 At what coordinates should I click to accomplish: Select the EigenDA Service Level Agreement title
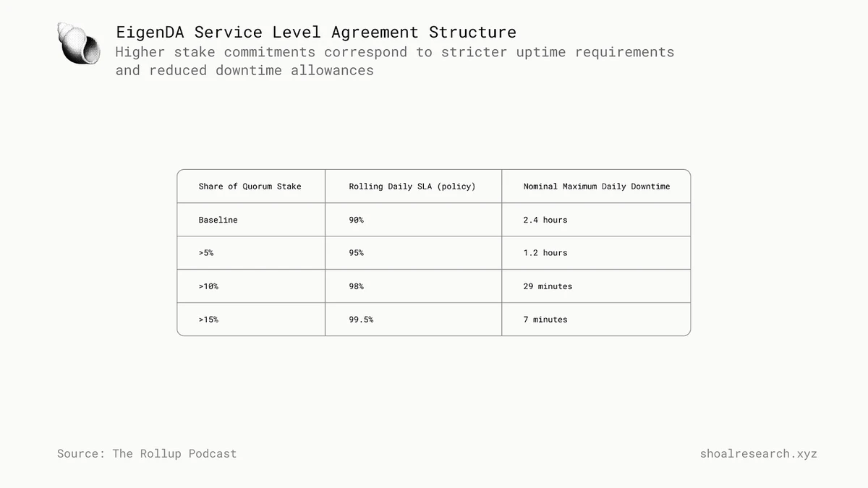[316, 33]
